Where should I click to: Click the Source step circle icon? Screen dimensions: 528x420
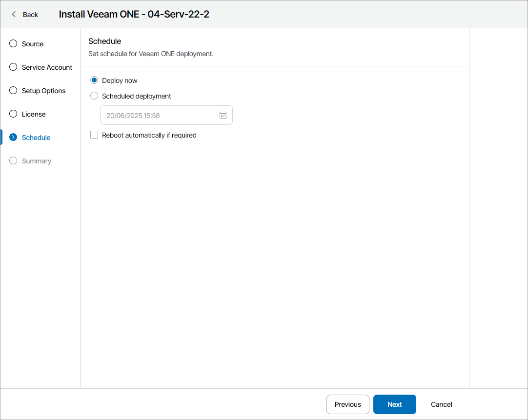[x=13, y=44]
